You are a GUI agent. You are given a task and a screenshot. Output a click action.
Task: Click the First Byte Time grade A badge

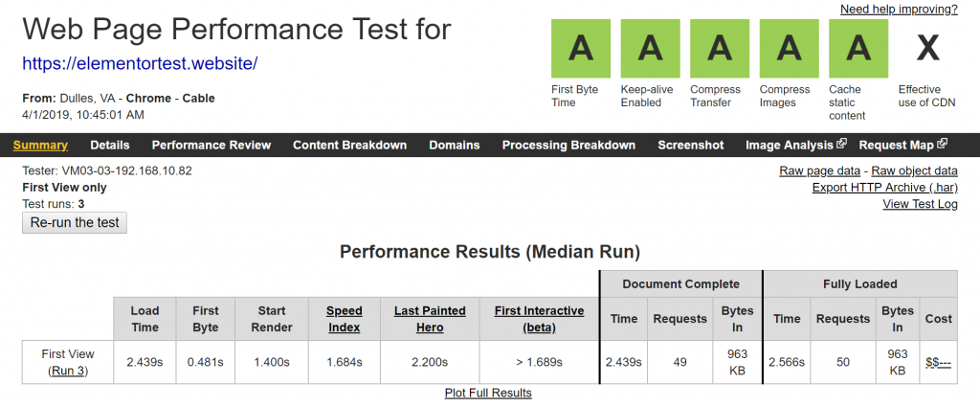pos(581,48)
